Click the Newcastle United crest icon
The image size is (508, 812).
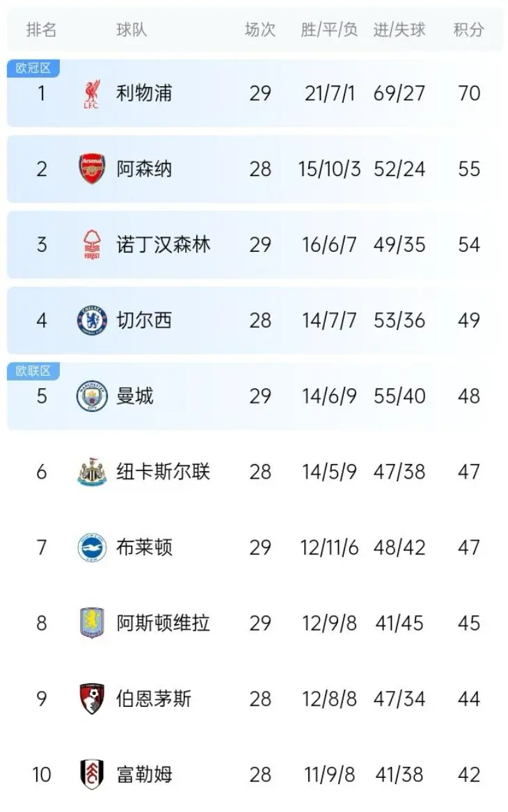(92, 472)
